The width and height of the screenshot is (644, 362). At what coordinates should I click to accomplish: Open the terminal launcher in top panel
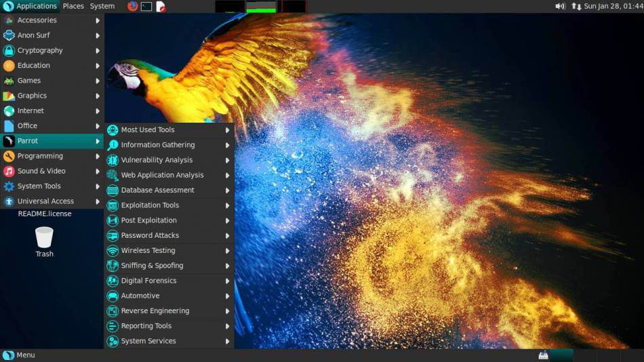[146, 7]
